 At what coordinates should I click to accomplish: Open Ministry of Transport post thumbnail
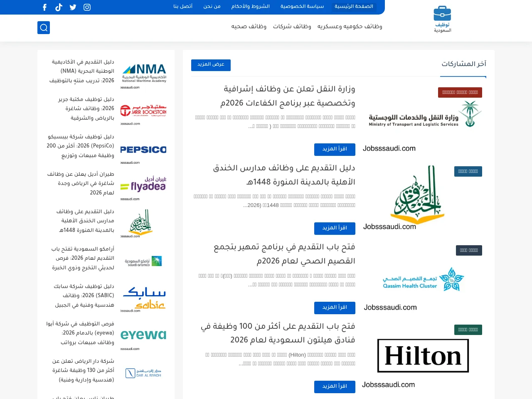click(422, 119)
